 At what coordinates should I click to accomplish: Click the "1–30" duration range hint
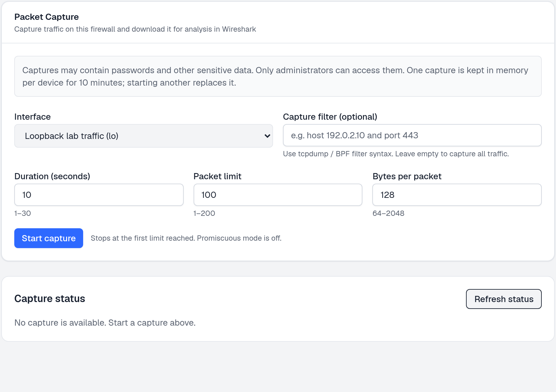23,213
